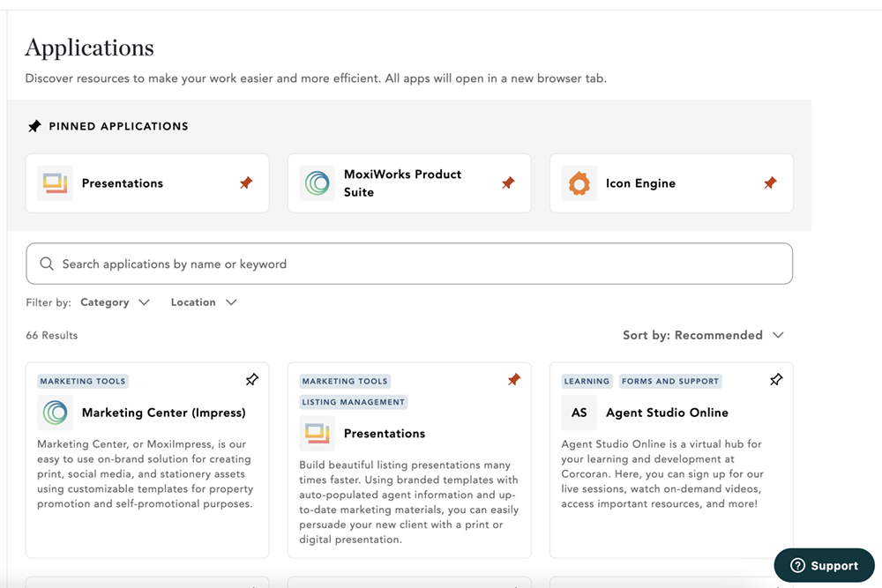
Task: Click the Filter by label
Action: tap(49, 302)
